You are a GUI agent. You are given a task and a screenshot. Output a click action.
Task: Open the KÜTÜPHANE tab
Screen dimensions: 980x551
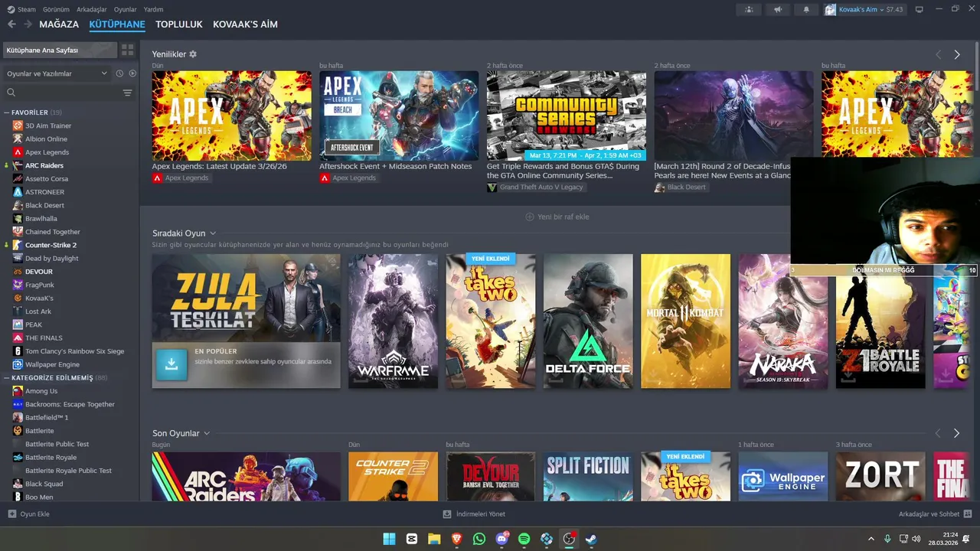tap(117, 24)
